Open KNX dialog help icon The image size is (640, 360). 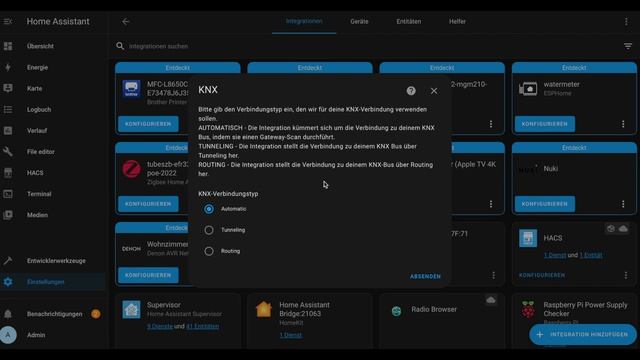[x=411, y=91]
